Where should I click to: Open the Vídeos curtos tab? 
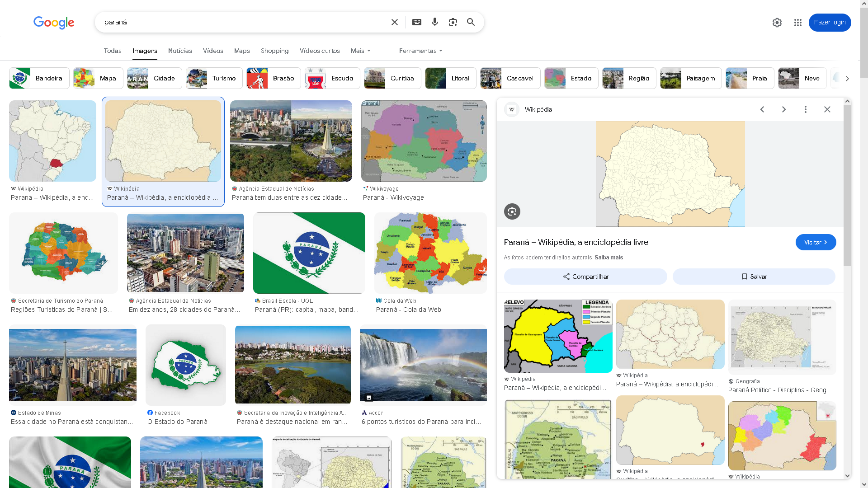click(320, 51)
